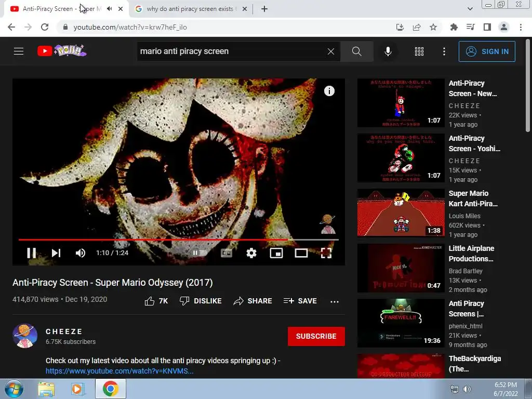
Task: Open Windows Explorer from the taskbar
Action: point(46,389)
